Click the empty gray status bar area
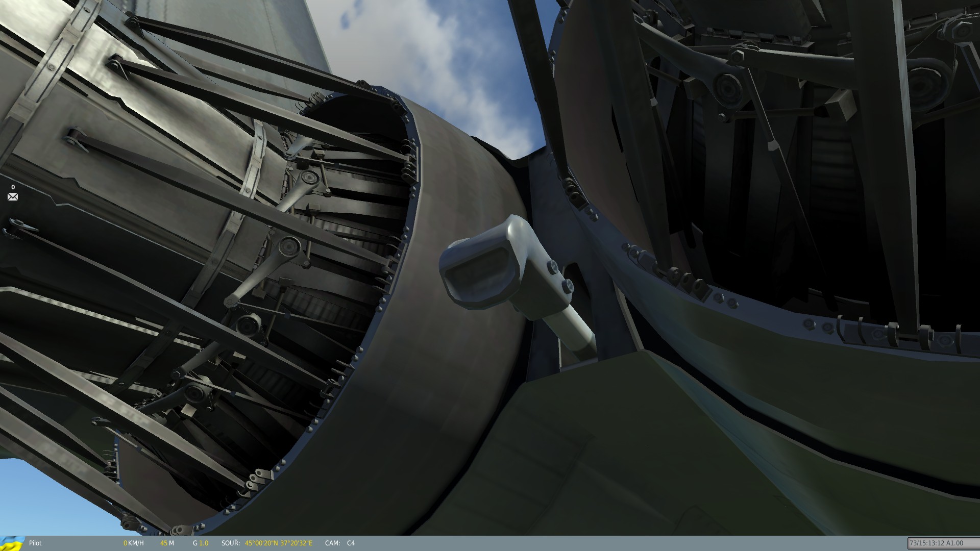This screenshot has width=980, height=551. pos(612,543)
